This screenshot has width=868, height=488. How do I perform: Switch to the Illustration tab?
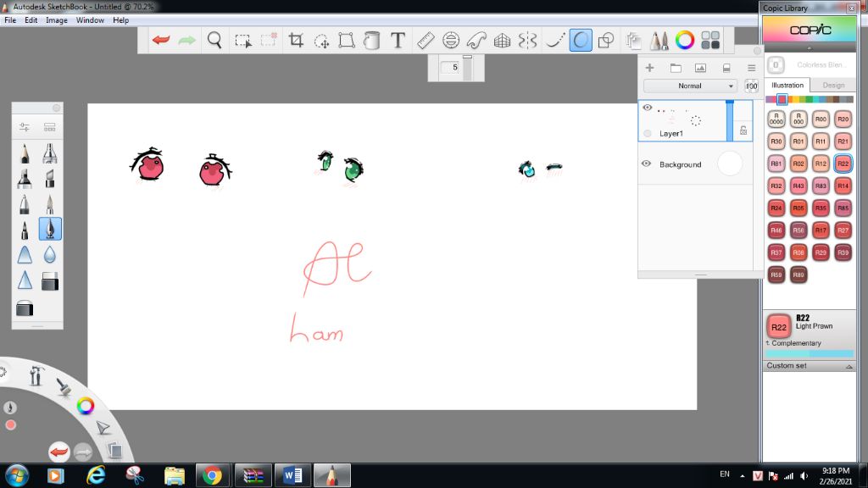coord(787,86)
